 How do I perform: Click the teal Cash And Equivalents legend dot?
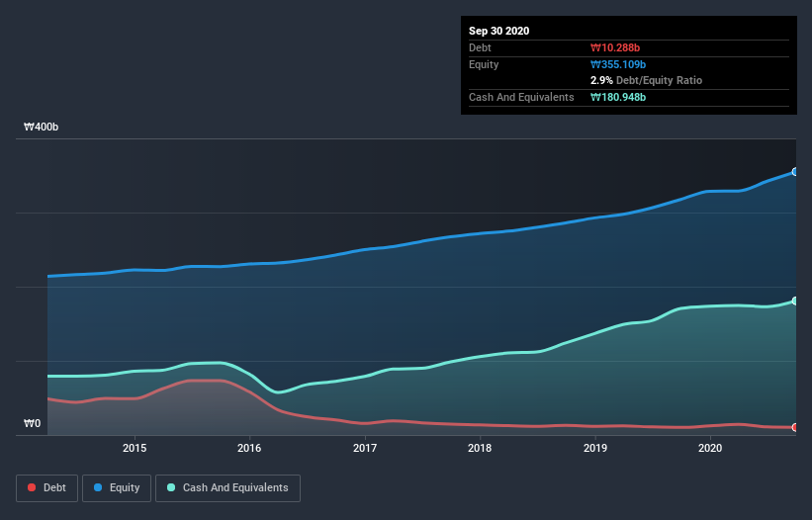[171, 487]
